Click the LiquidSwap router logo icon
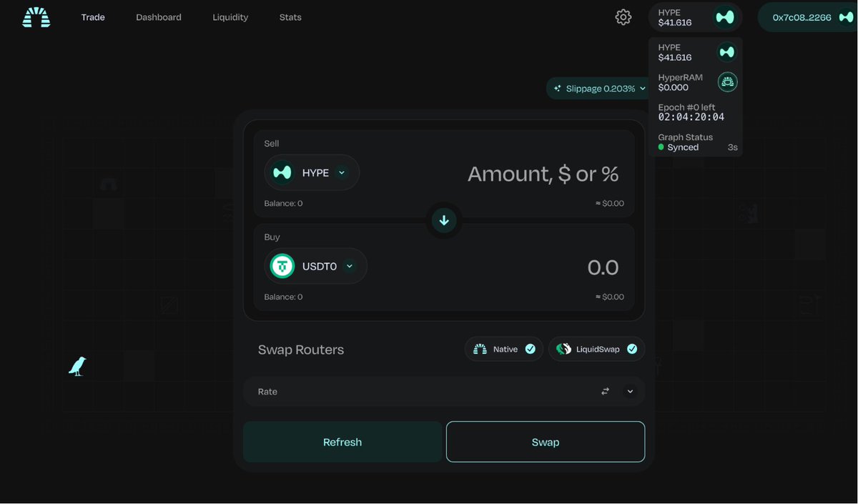The height and width of the screenshot is (504, 858). coord(563,349)
